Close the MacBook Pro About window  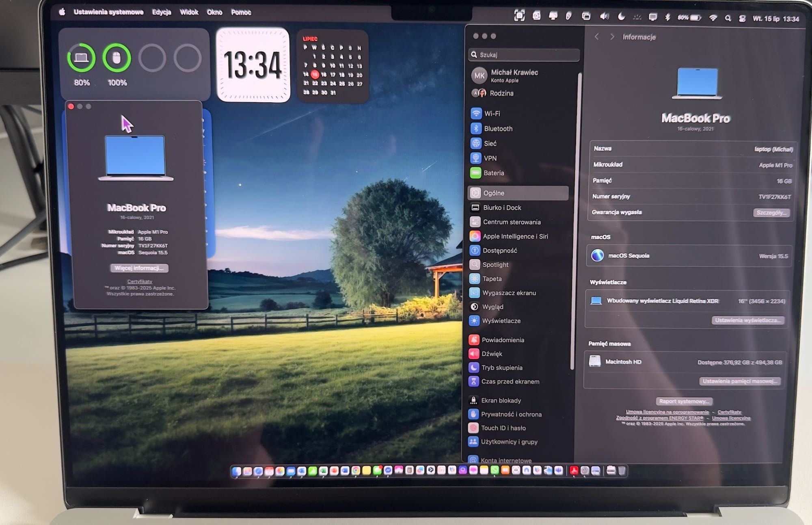[71, 106]
